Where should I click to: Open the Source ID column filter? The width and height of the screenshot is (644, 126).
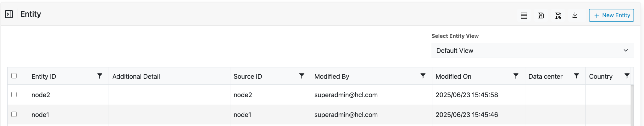pos(302,76)
